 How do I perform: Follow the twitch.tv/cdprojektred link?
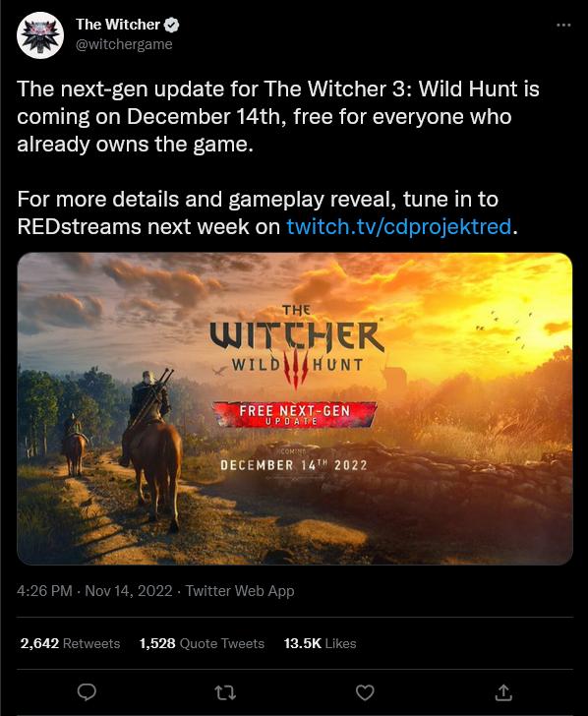coord(398,226)
